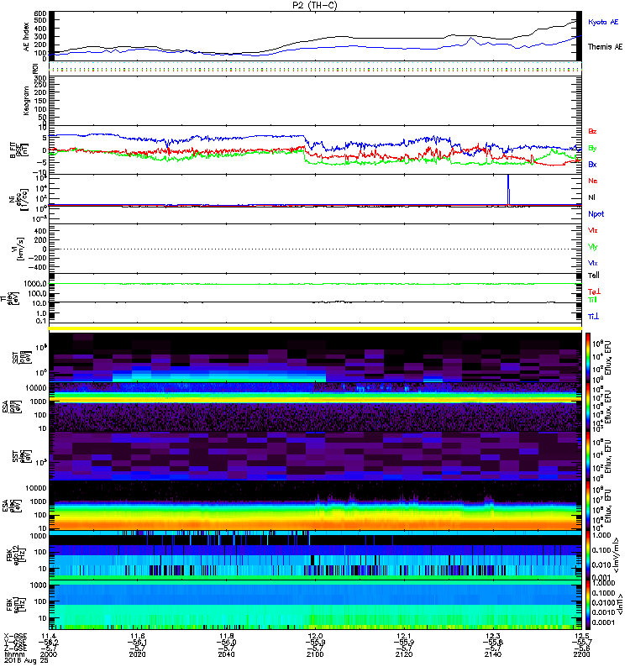This screenshot has height=672, width=630.
Task: Click the X-GSE value 12.3
Action: tap(493, 636)
